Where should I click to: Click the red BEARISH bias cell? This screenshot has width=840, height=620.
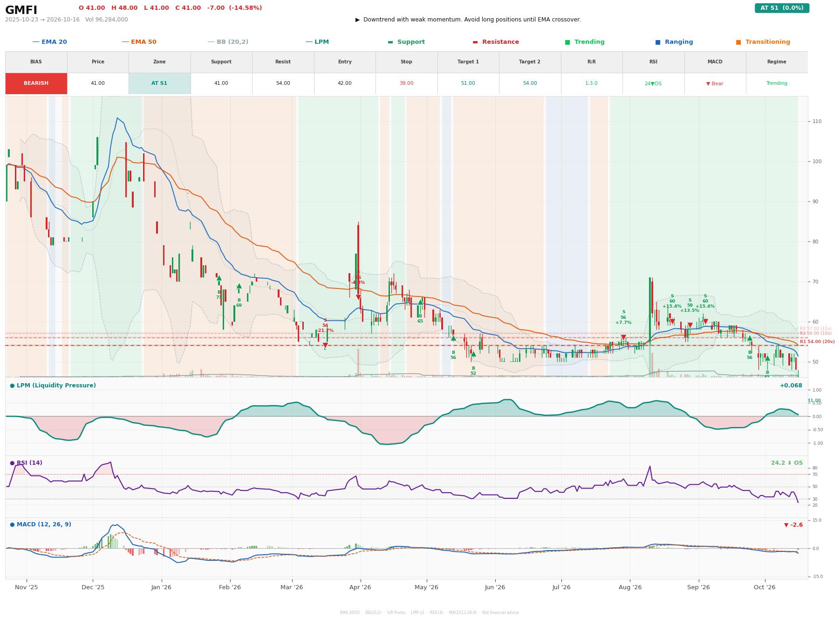tap(36, 83)
